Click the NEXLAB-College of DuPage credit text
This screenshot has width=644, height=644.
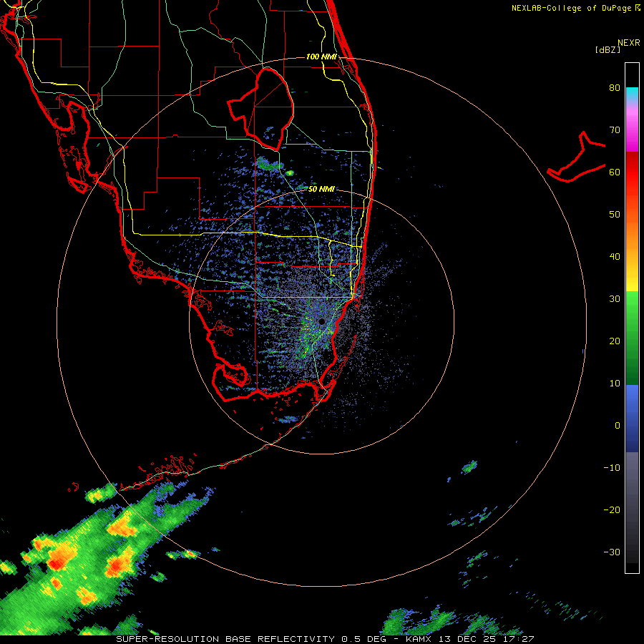click(571, 8)
